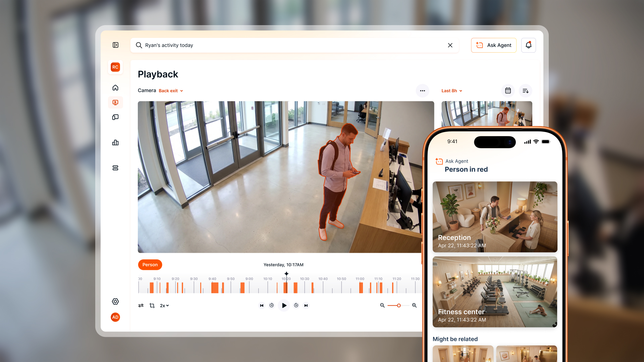Click the 10:30 timeline label
Viewport: 644px width, 362px height.
point(305,279)
